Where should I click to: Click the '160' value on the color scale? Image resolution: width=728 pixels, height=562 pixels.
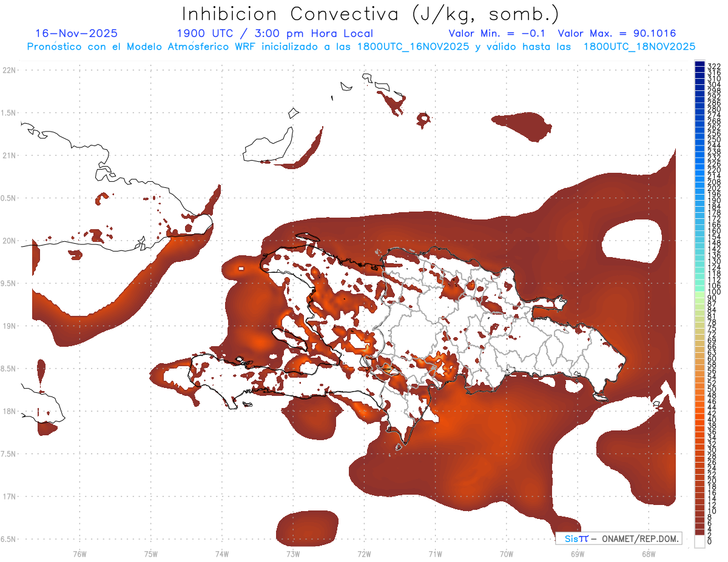pyautogui.click(x=713, y=230)
